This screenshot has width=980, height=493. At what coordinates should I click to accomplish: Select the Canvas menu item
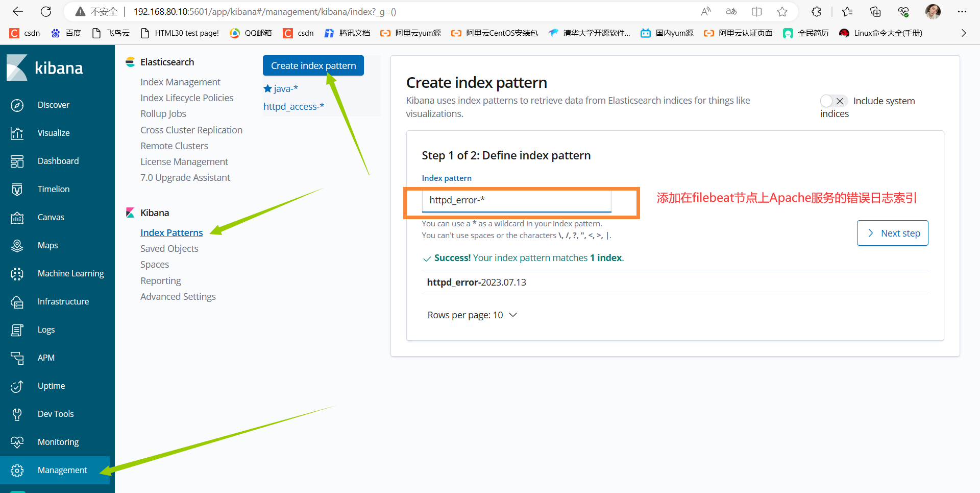tap(51, 217)
